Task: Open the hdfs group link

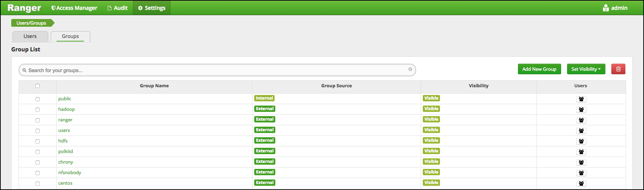Action: pyautogui.click(x=63, y=141)
